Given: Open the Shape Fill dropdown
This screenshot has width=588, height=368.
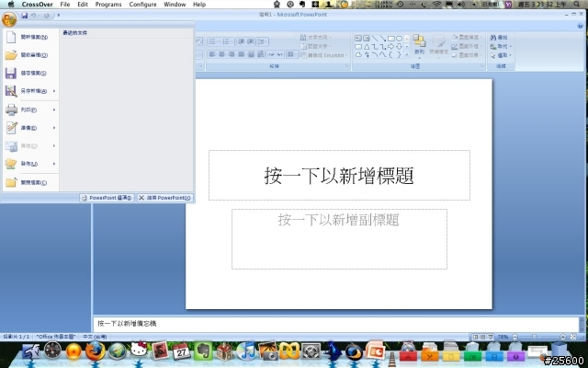Looking at the screenshot, I should 467,37.
